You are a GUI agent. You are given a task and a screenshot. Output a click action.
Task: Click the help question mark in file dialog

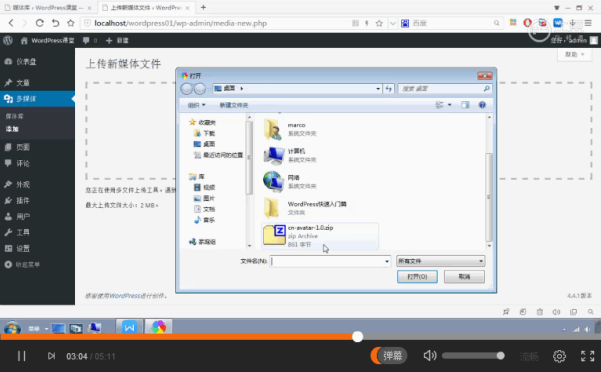click(482, 105)
